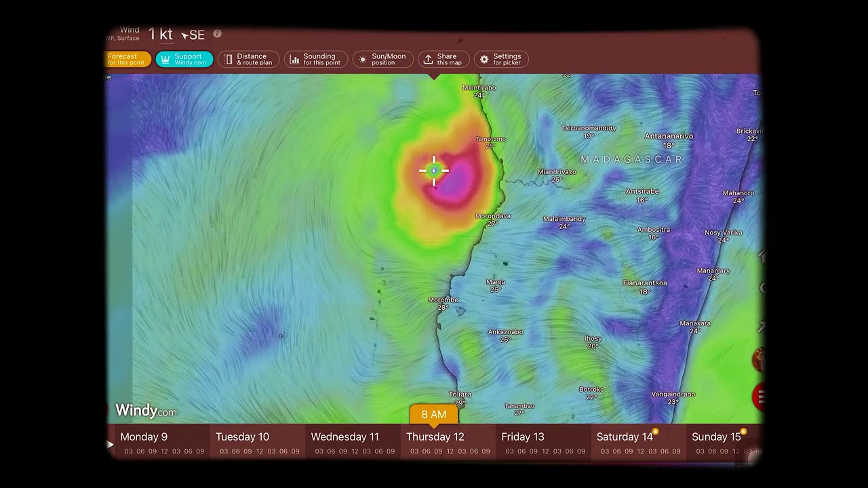Click the Windy.com logo

pos(146,410)
